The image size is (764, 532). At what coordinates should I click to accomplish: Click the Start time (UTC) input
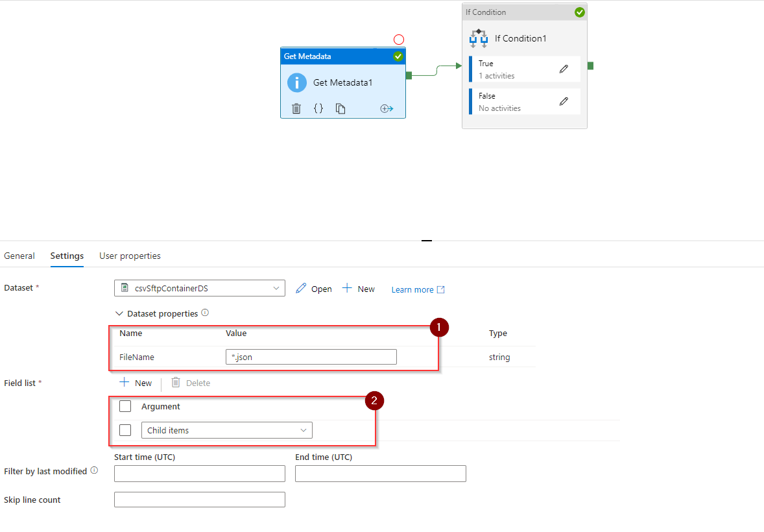click(x=200, y=474)
